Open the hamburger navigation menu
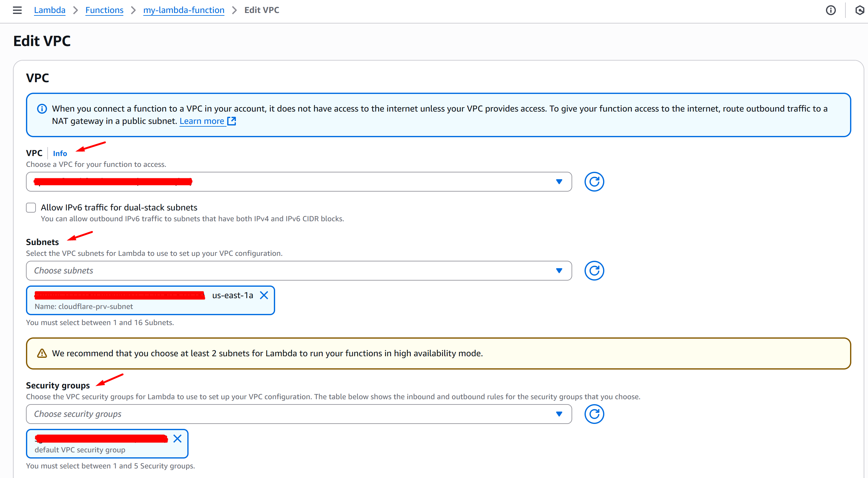Image resolution: width=868 pixels, height=478 pixels. click(17, 10)
